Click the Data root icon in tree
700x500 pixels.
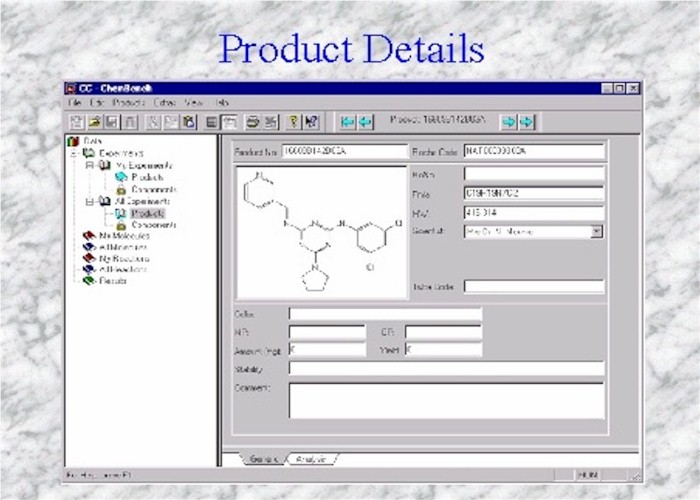pos(72,142)
